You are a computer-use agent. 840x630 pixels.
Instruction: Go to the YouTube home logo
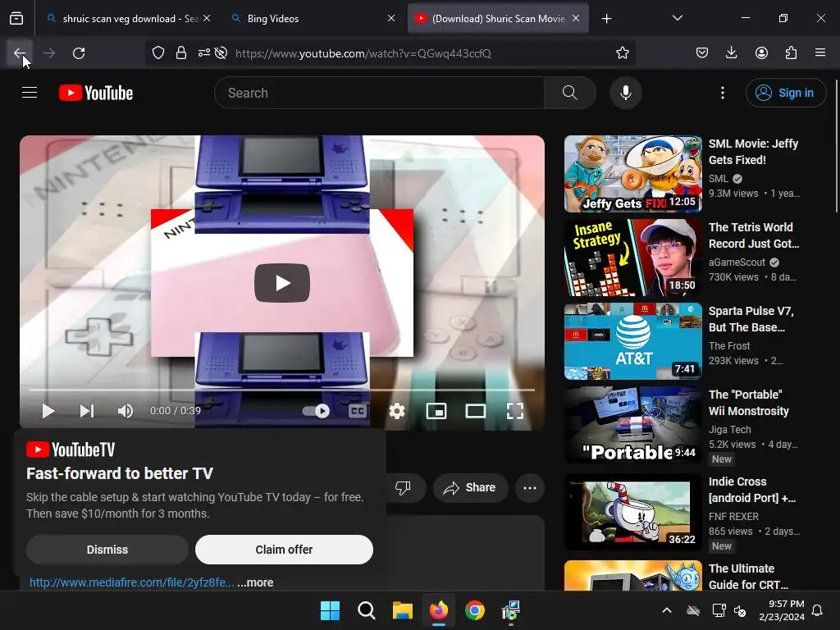[96, 93]
